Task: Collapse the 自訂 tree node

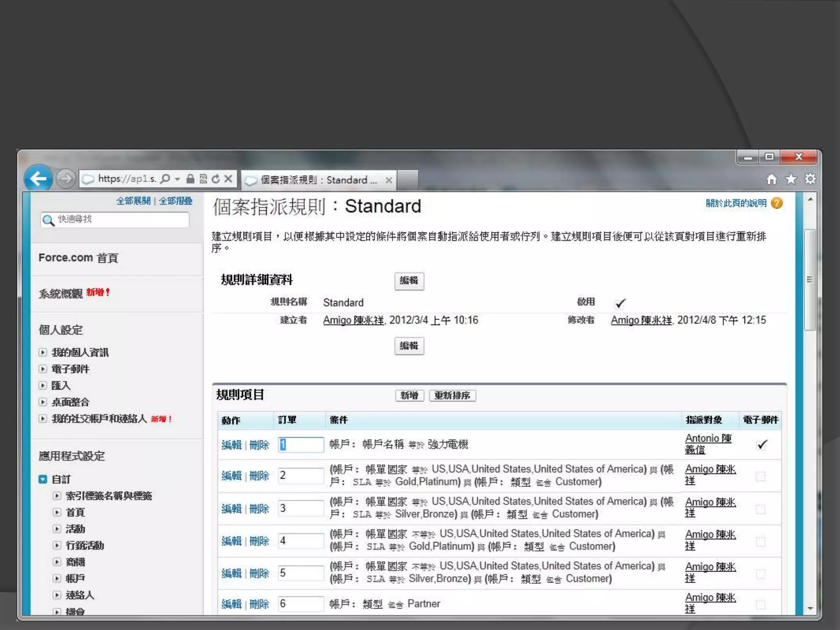Action: (43, 479)
